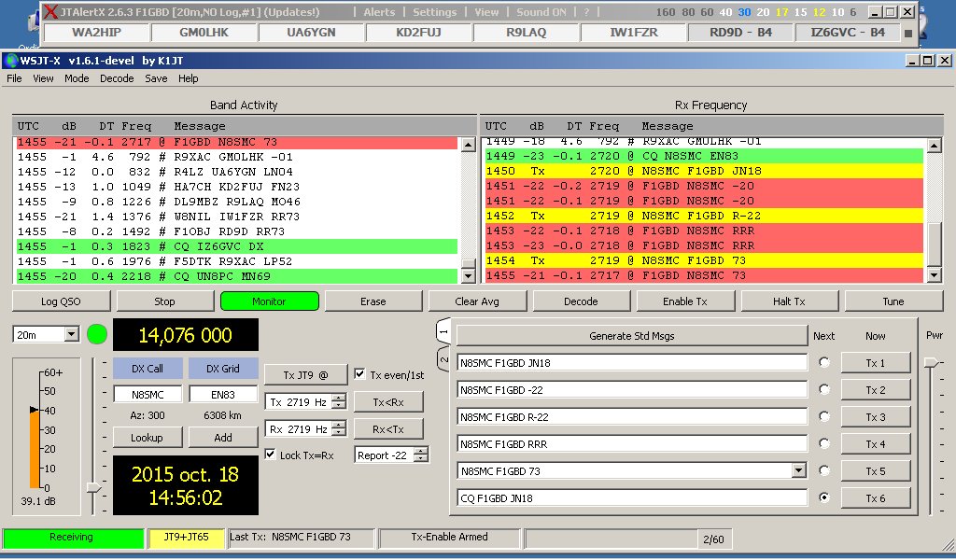Click the Lookup button
Viewport: 956px width, 560px height.
click(x=147, y=437)
